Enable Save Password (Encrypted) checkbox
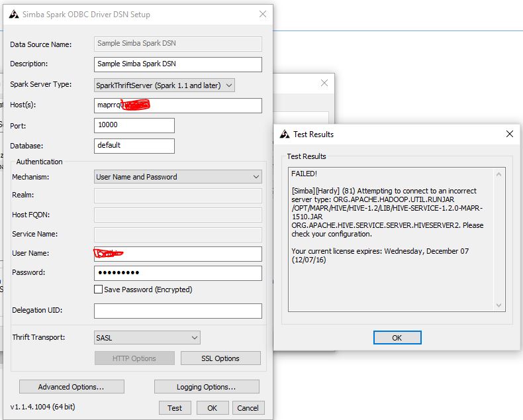Viewport: 523px width, 420px height. click(98, 289)
